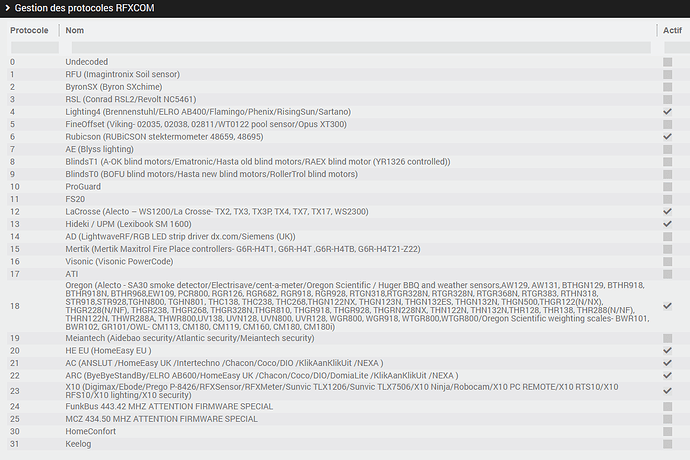Sort by the Nom column header
This screenshot has width=690, height=460.
[75, 30]
